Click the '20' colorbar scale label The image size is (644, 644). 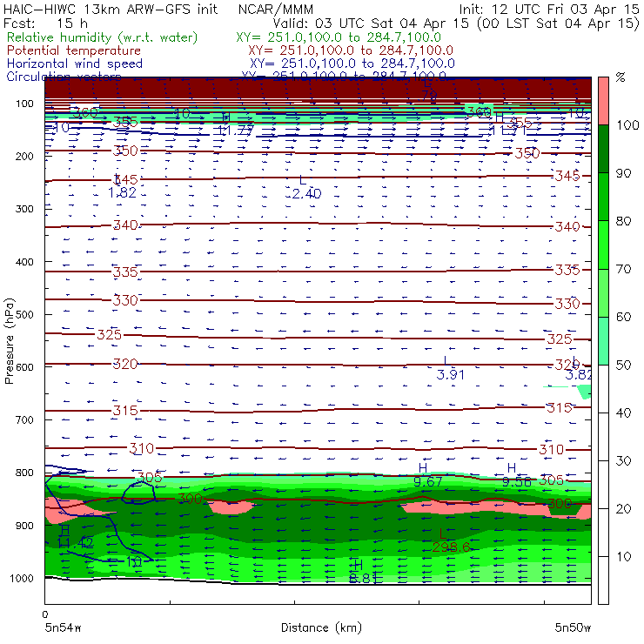coord(623,509)
